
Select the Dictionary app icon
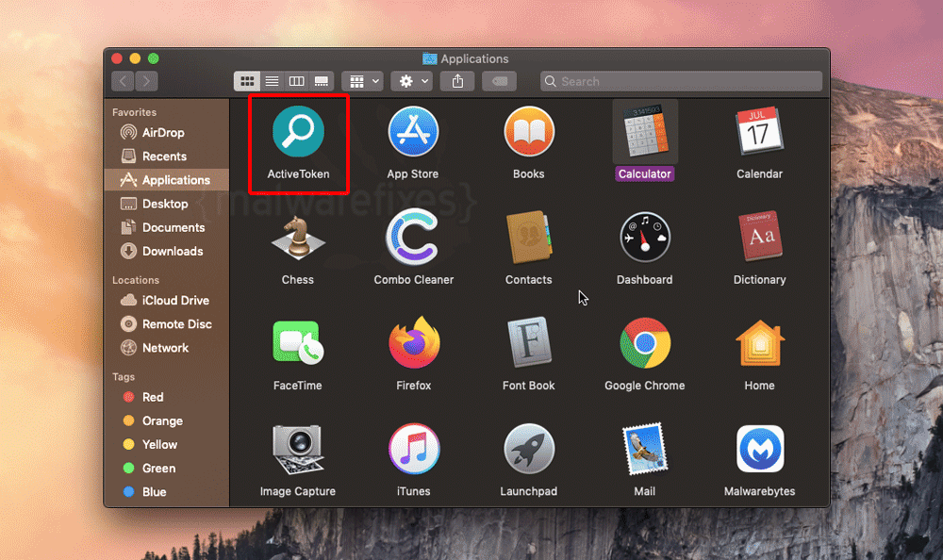[x=759, y=237]
